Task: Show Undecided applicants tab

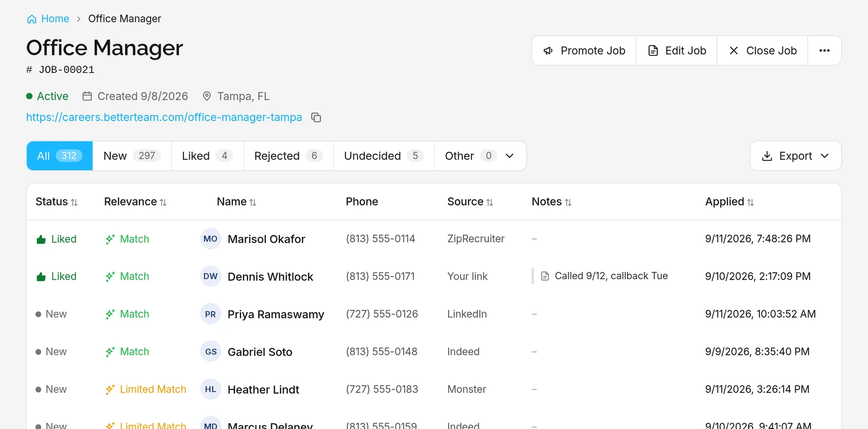Action: (384, 156)
